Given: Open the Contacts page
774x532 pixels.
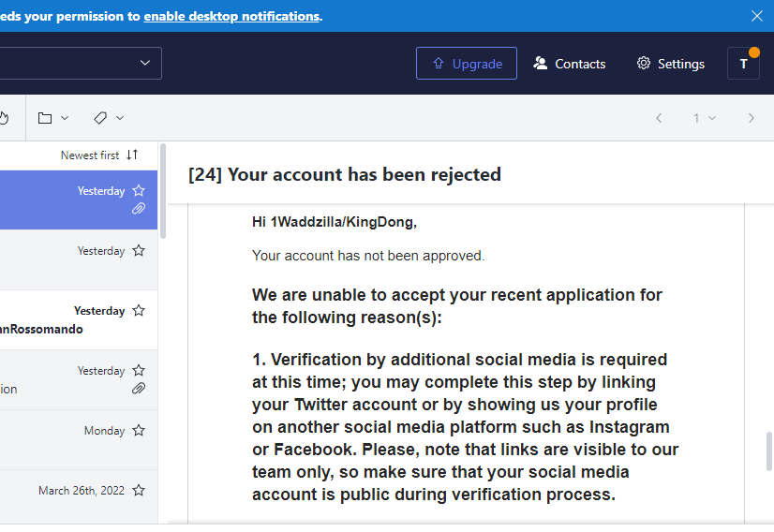Looking at the screenshot, I should click(x=569, y=64).
